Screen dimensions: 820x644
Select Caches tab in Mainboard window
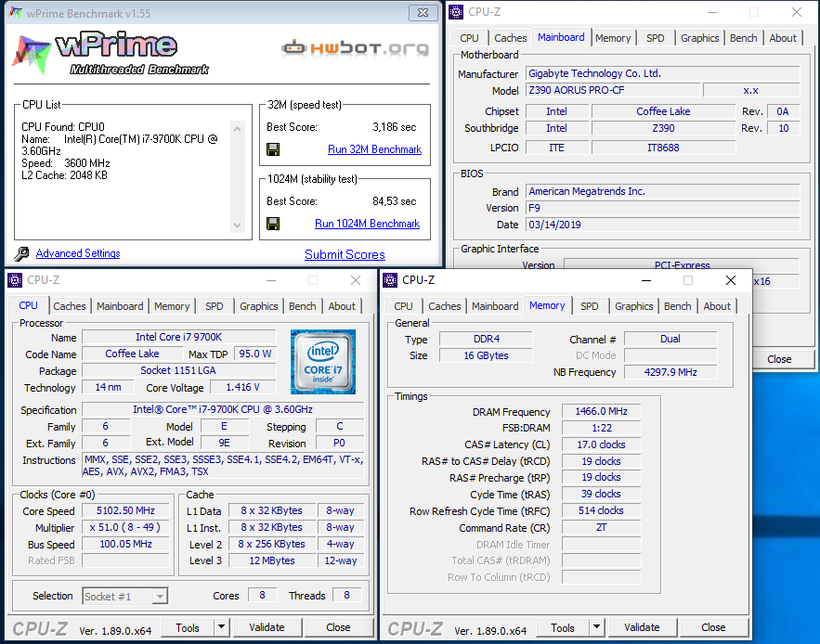coord(511,38)
